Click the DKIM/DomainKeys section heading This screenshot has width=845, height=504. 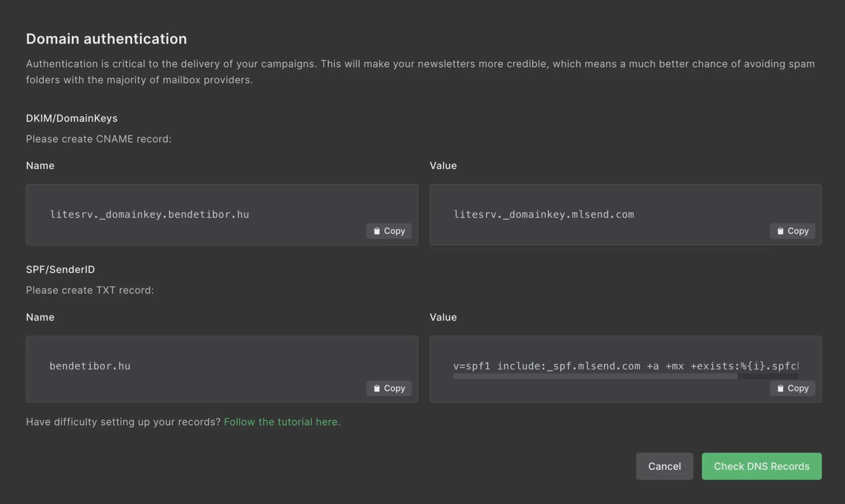click(x=72, y=118)
